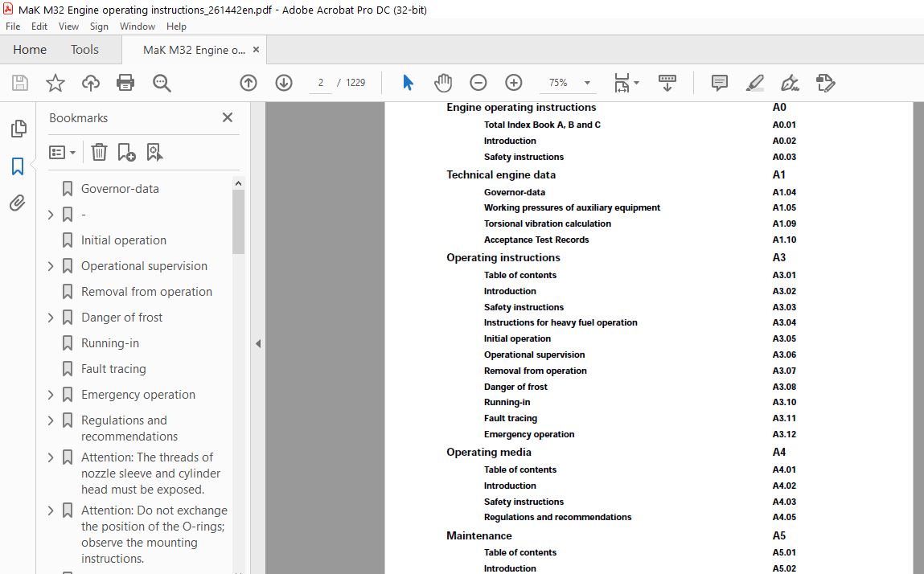The image size is (924, 574).
Task: Jump to Initial operation bookmark
Action: coord(124,240)
